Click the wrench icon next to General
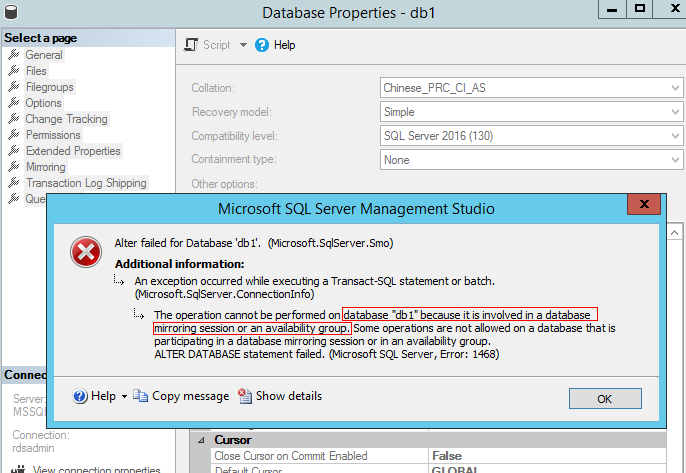 click(14, 55)
